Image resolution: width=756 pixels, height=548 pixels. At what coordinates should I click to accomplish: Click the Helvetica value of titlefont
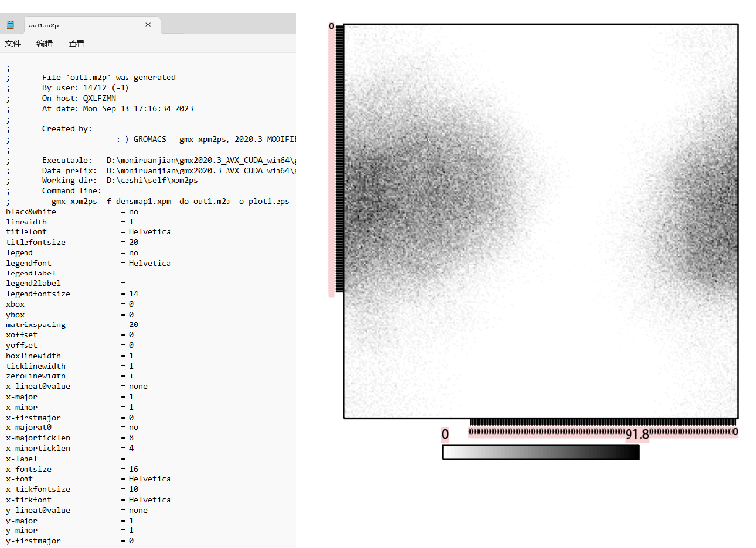click(149, 232)
